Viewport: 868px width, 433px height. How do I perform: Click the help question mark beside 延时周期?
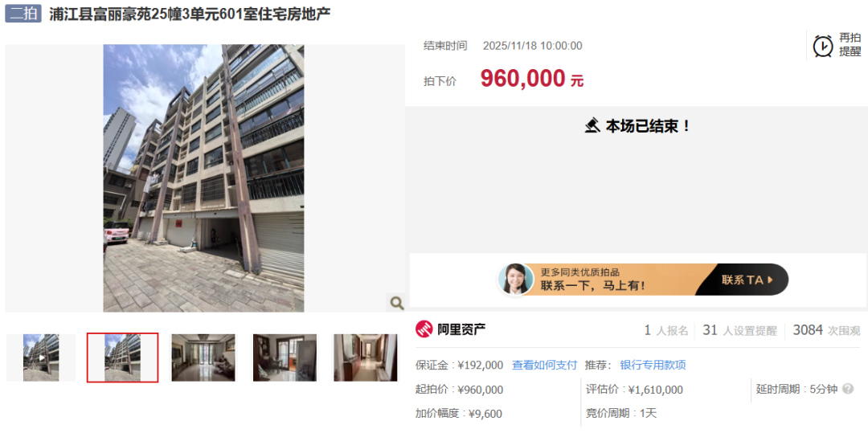pyautogui.click(x=848, y=390)
